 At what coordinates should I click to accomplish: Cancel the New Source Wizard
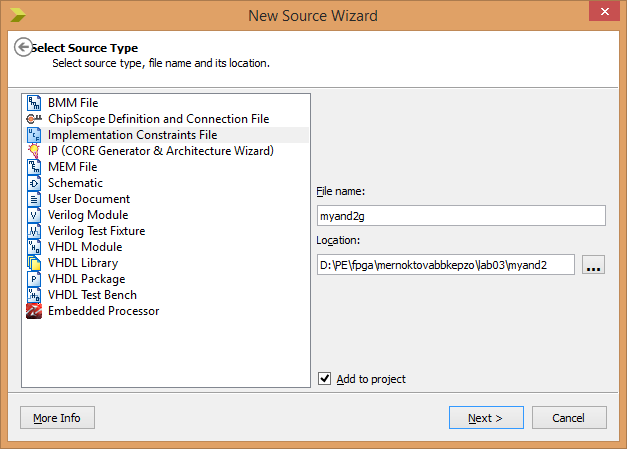[x=569, y=418]
